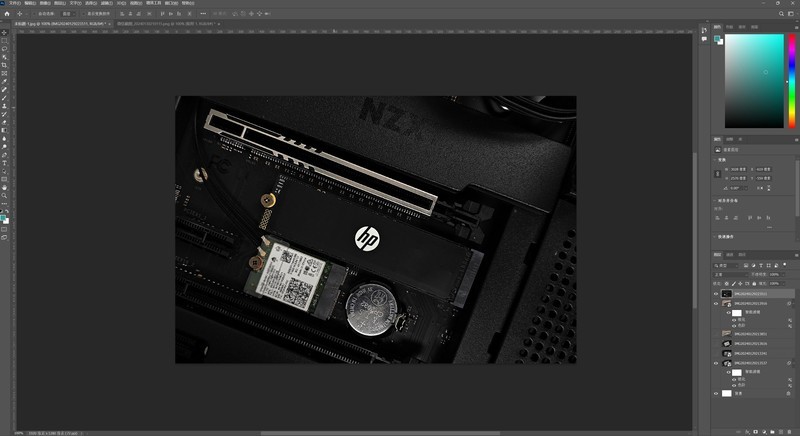Open the Window menu

tap(171, 3)
